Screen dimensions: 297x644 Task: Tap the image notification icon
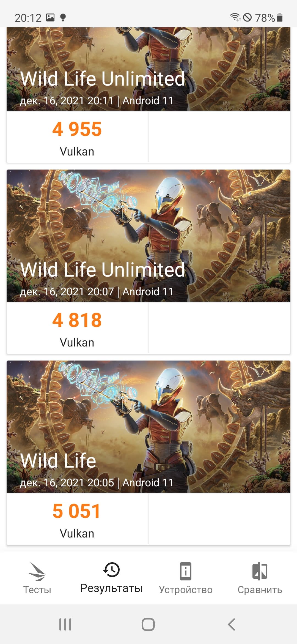[50, 18]
